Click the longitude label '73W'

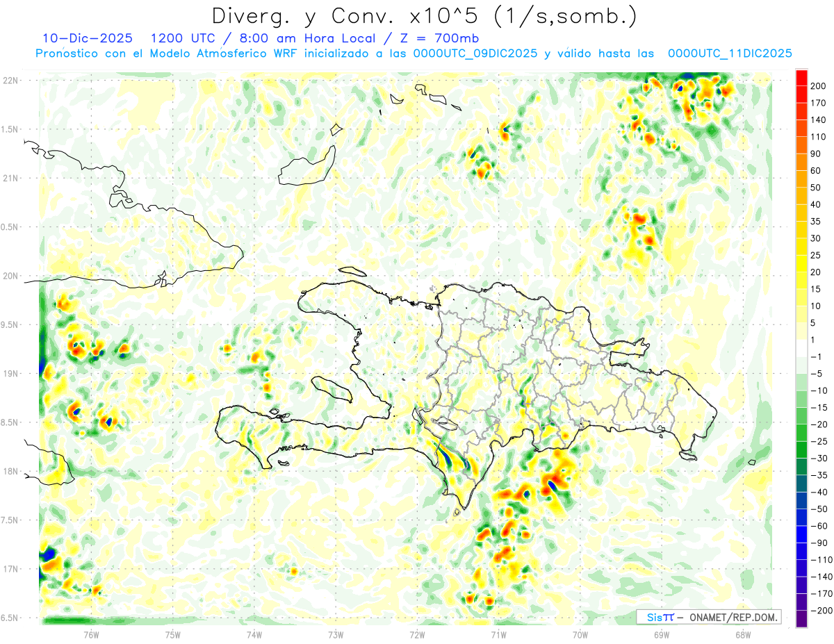click(336, 634)
